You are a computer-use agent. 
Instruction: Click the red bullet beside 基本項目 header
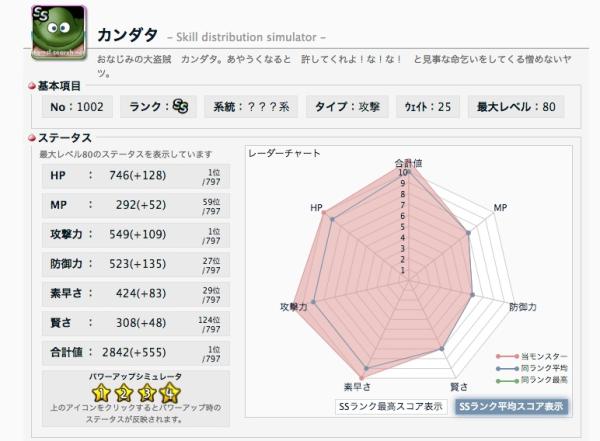(32, 86)
